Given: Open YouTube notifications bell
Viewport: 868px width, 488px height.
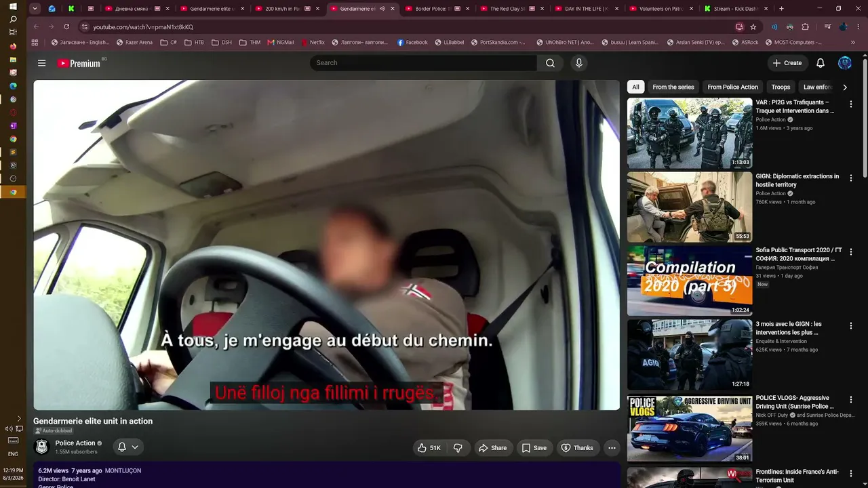Looking at the screenshot, I should click(x=821, y=63).
